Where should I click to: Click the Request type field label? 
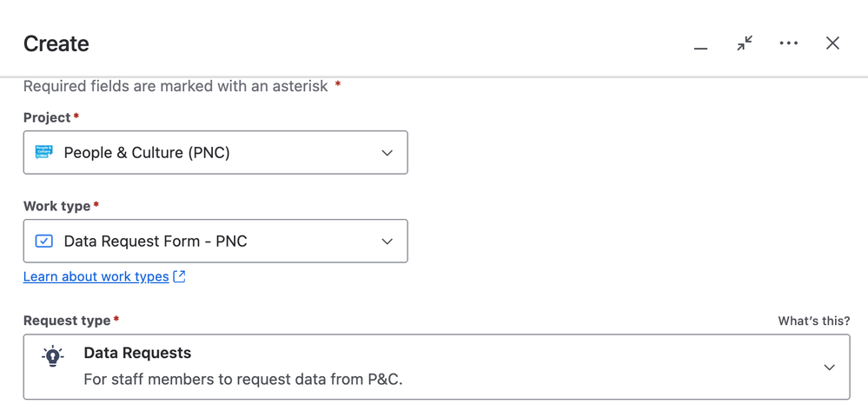[67, 321]
